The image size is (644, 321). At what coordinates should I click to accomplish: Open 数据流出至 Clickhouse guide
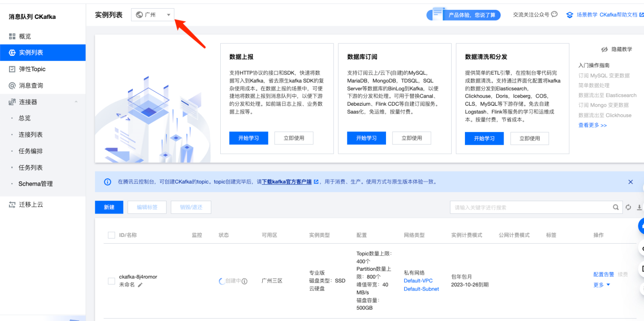(605, 115)
